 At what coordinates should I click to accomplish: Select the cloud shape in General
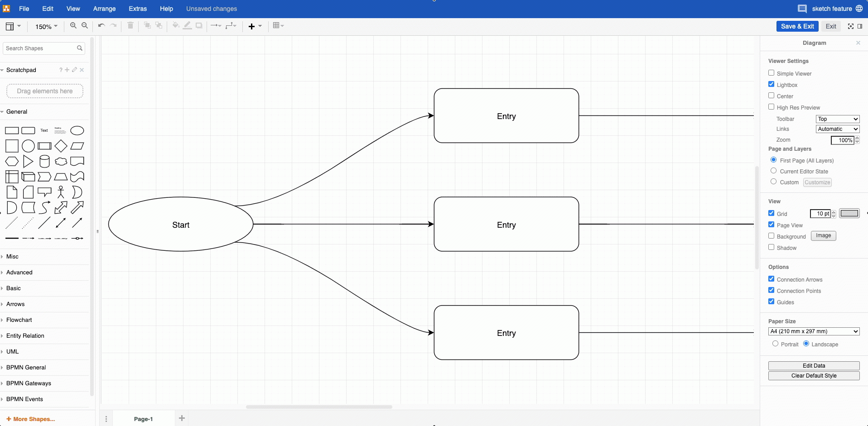[x=61, y=161]
